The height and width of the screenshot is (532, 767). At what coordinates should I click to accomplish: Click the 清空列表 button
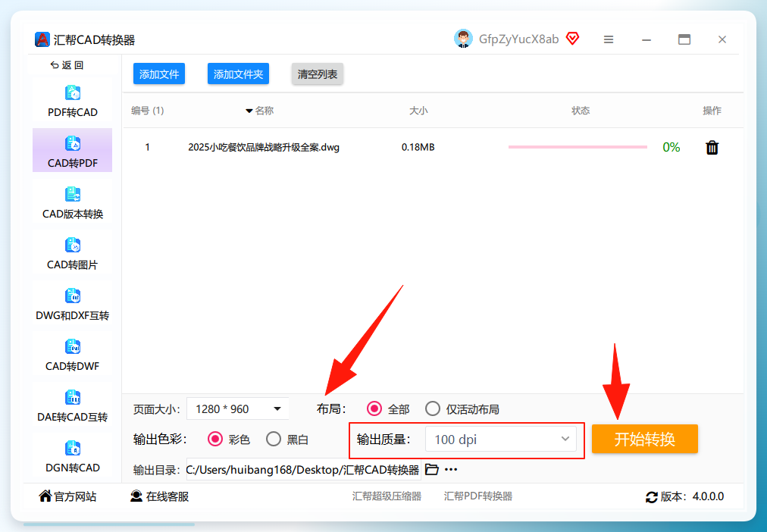click(318, 74)
